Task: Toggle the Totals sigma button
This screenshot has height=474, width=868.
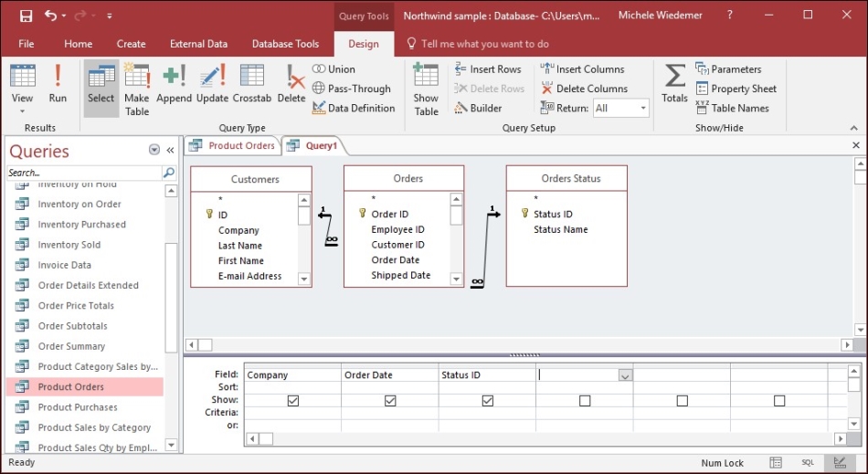Action: (x=674, y=84)
